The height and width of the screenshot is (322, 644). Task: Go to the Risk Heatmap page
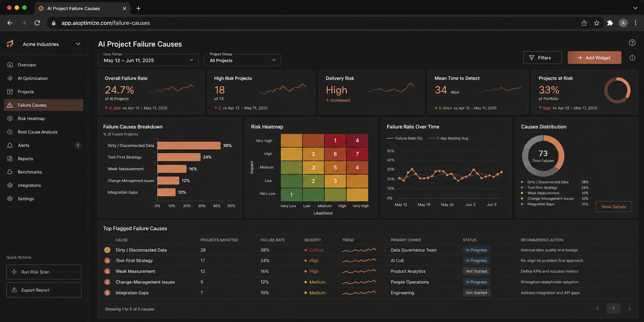(44, 119)
